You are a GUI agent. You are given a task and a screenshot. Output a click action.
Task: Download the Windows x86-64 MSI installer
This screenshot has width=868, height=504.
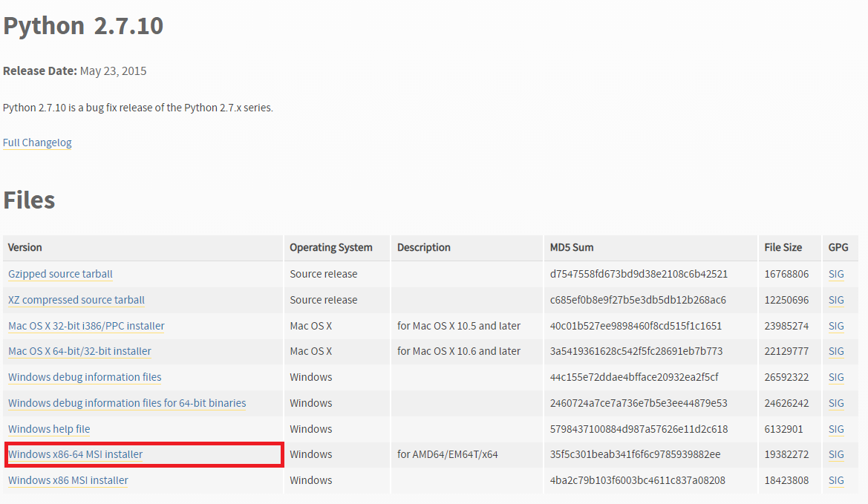[75, 454]
